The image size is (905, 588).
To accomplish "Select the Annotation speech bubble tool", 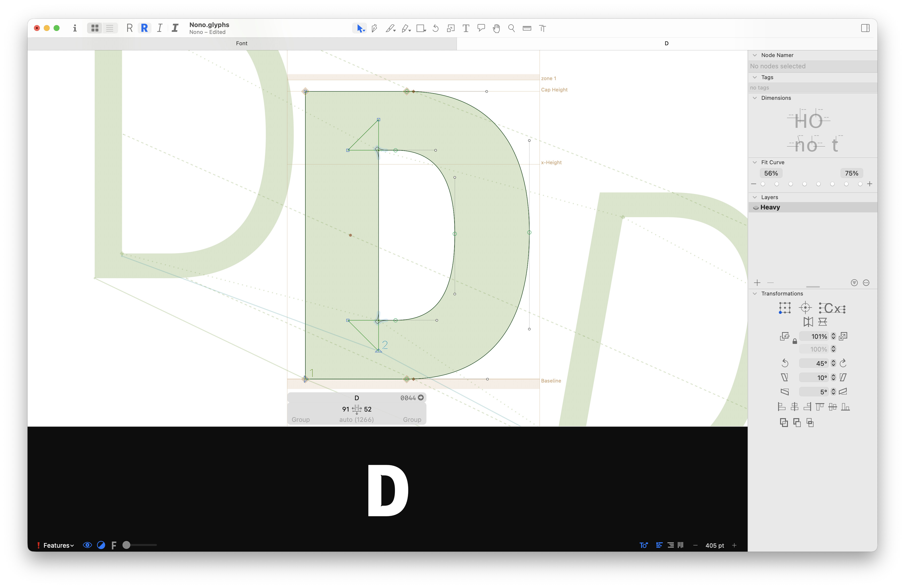I will (x=481, y=28).
